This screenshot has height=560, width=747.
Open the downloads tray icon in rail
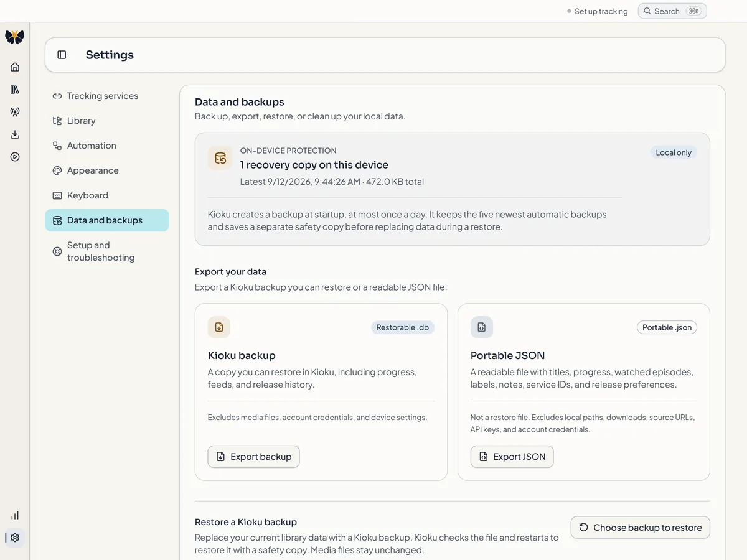pyautogui.click(x=15, y=134)
